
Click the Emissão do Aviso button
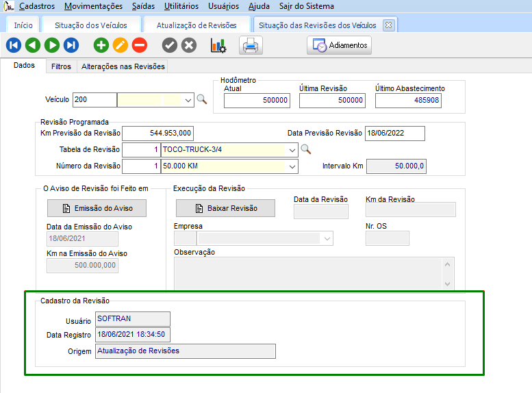coord(97,208)
